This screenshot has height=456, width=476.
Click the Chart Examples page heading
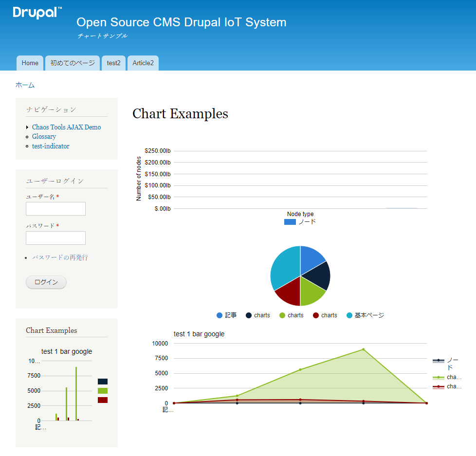[x=180, y=114]
